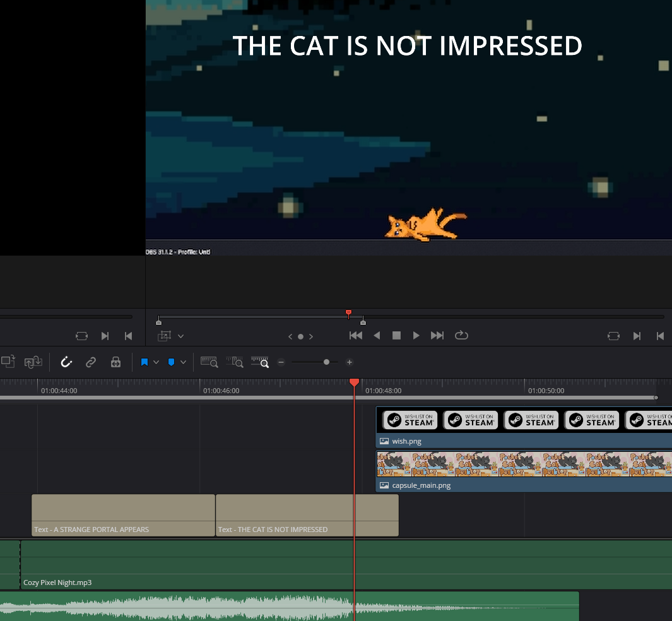672x621 pixels.
Task: Open the viewer transform overlay dropdown
Action: (x=181, y=336)
